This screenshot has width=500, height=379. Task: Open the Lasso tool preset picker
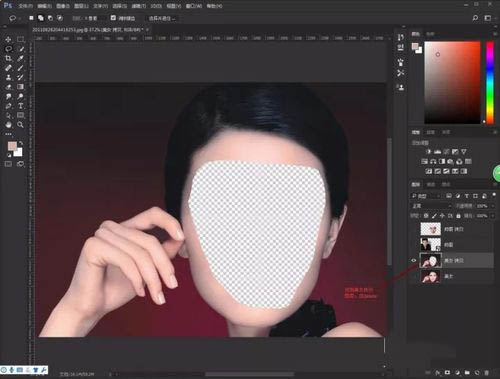point(15,18)
